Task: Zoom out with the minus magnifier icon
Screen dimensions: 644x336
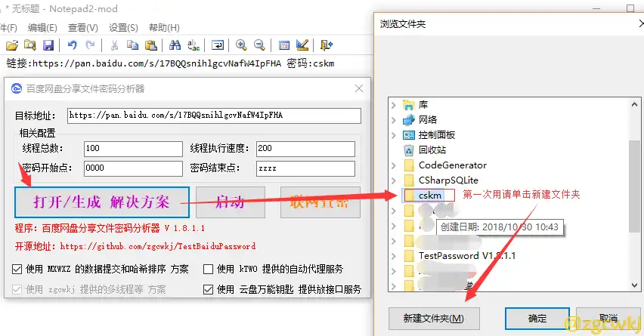Action: [x=259, y=45]
